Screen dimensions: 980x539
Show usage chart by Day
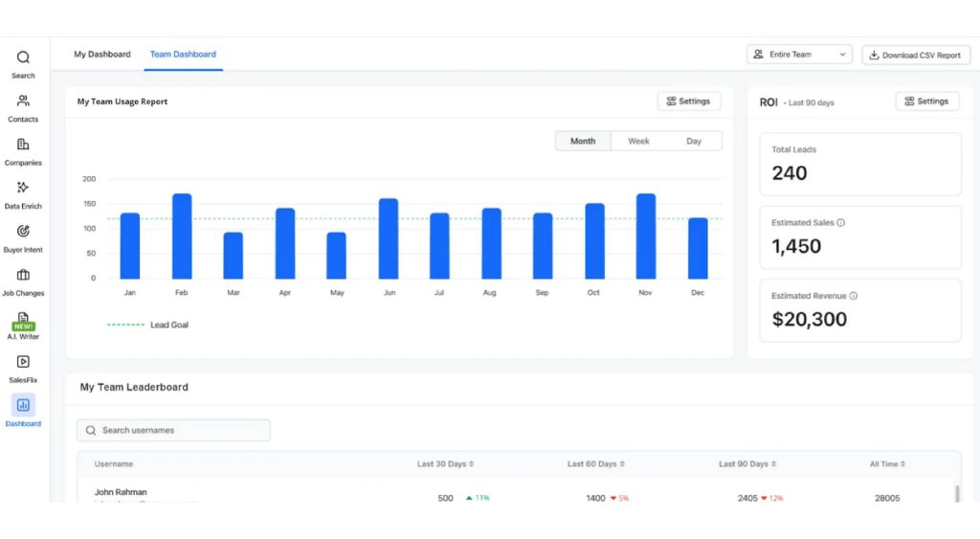(x=694, y=142)
